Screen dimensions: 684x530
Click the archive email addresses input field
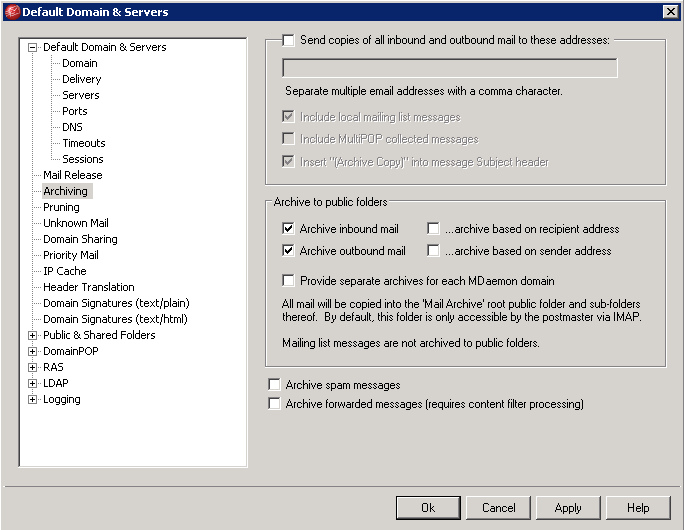tap(450, 68)
